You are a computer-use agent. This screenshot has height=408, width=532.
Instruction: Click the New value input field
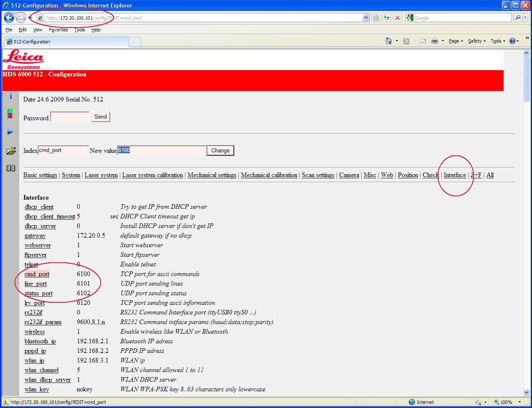coord(162,150)
